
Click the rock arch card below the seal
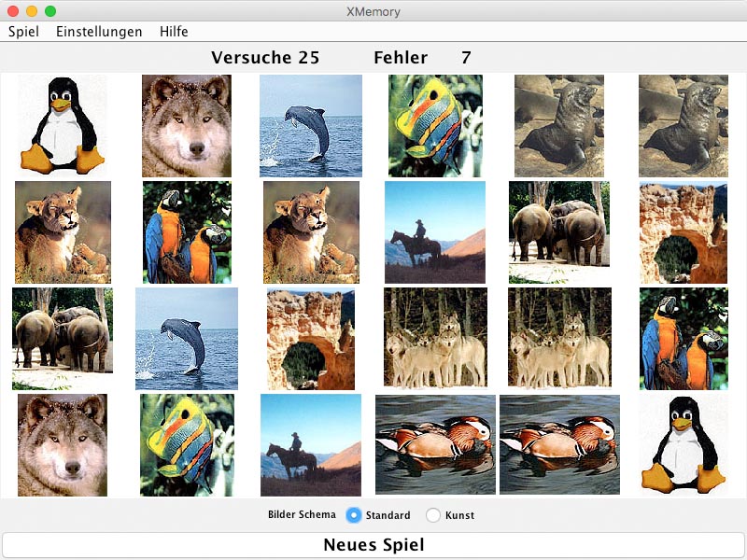pos(684,232)
